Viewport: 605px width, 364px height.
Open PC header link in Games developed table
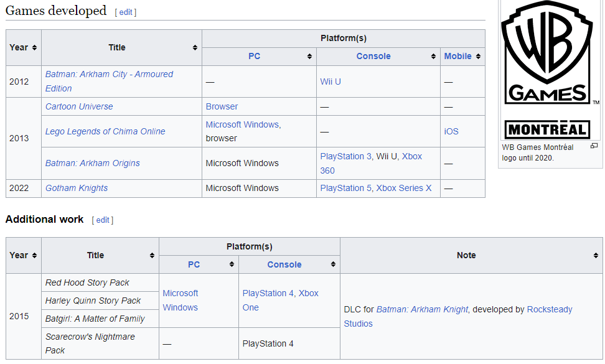[255, 56]
